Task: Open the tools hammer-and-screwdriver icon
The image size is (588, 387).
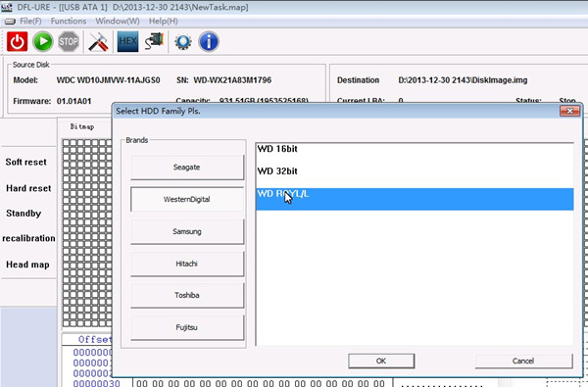Action: 98,41
